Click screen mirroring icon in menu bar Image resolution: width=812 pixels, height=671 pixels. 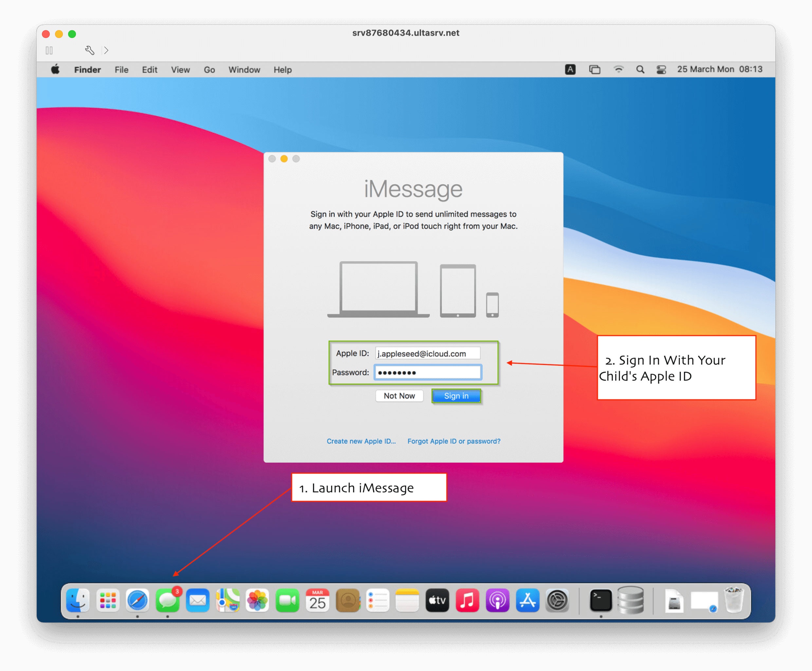point(595,69)
